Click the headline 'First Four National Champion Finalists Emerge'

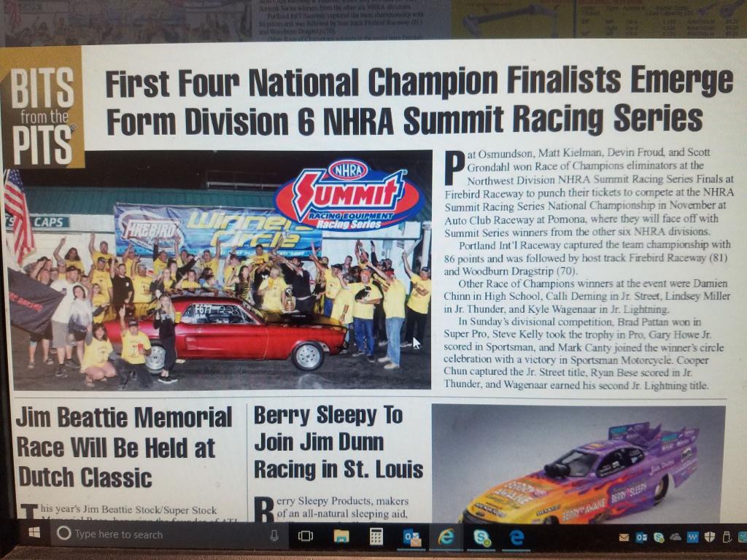tap(419, 82)
